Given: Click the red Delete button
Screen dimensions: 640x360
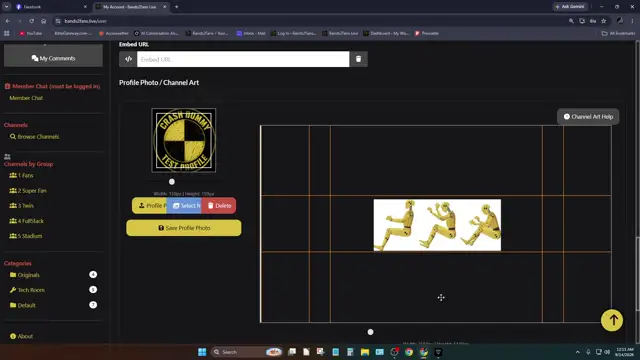Looking at the screenshot, I should pos(219,206).
